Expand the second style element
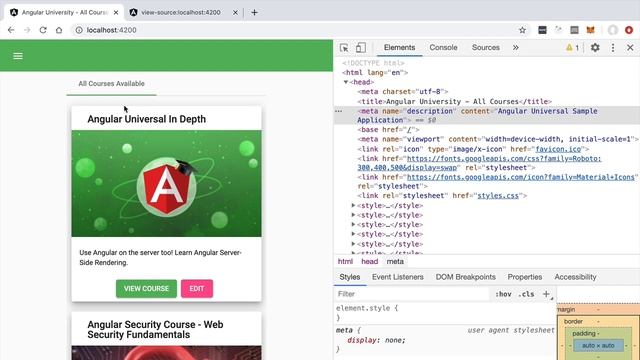The width and height of the screenshot is (640, 360). tap(353, 215)
